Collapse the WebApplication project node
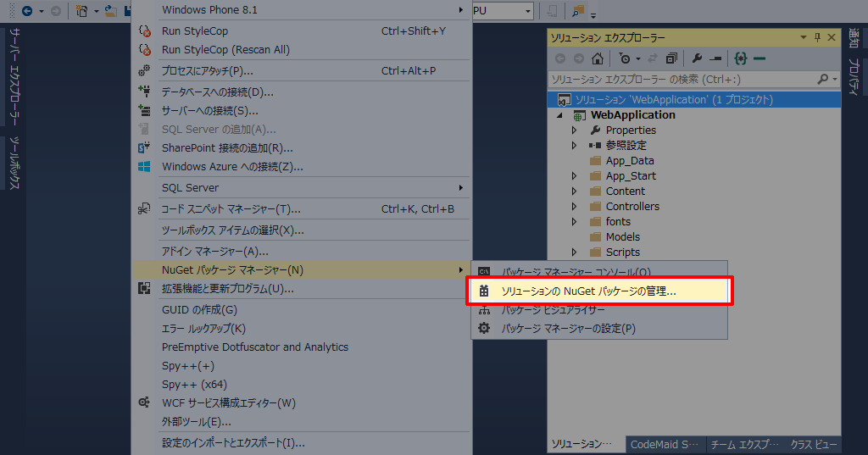 [x=559, y=115]
